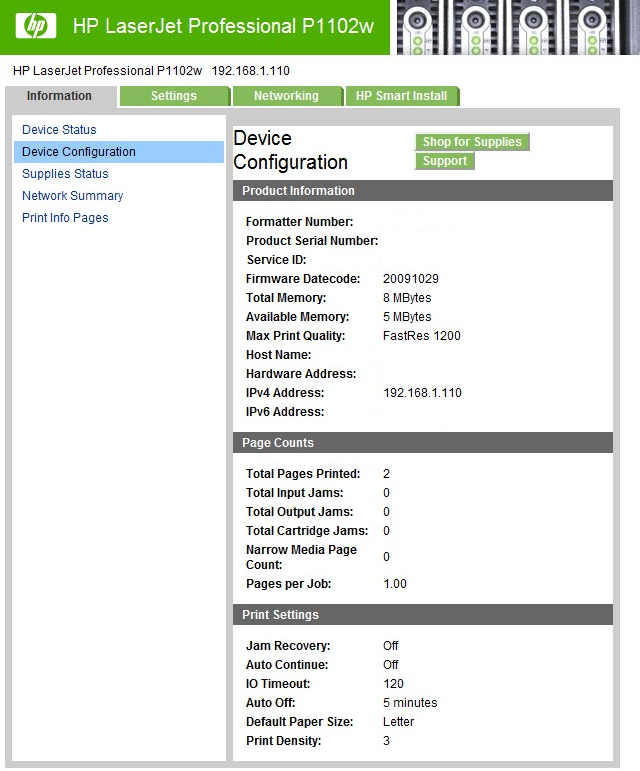
Task: Click the Product Serial Number label
Action: point(312,241)
